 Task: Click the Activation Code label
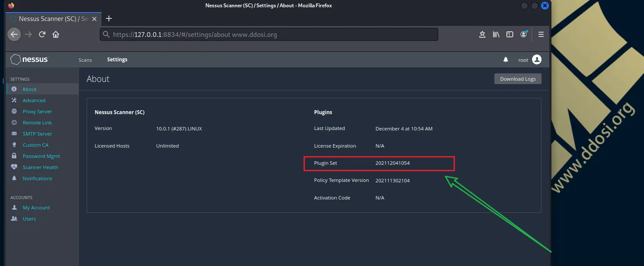tap(332, 198)
